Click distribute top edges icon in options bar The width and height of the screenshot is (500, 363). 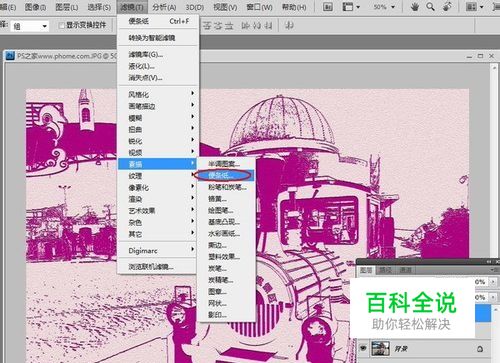[207, 26]
